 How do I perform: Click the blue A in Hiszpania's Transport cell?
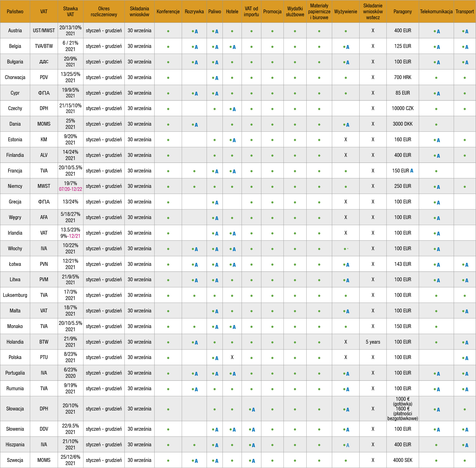pyautogui.click(x=467, y=445)
